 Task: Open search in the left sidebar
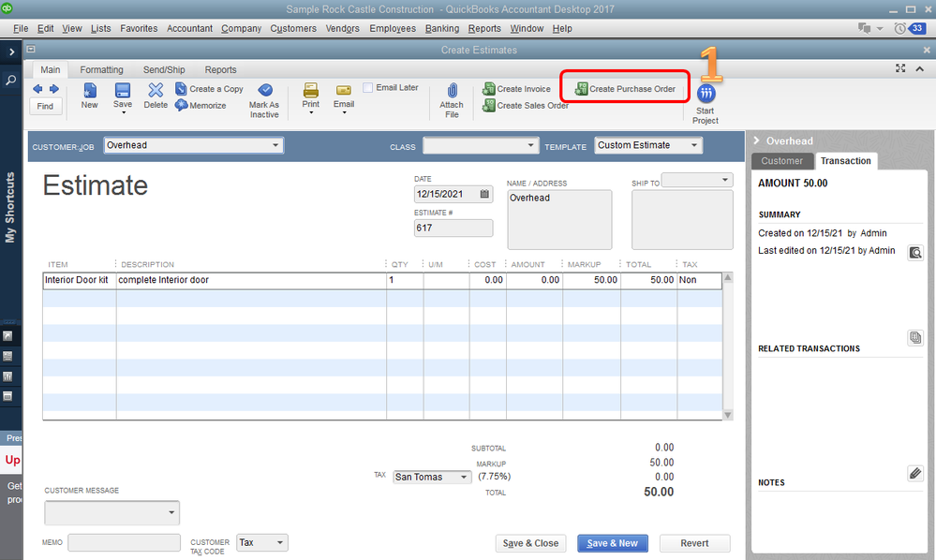tap(10, 80)
